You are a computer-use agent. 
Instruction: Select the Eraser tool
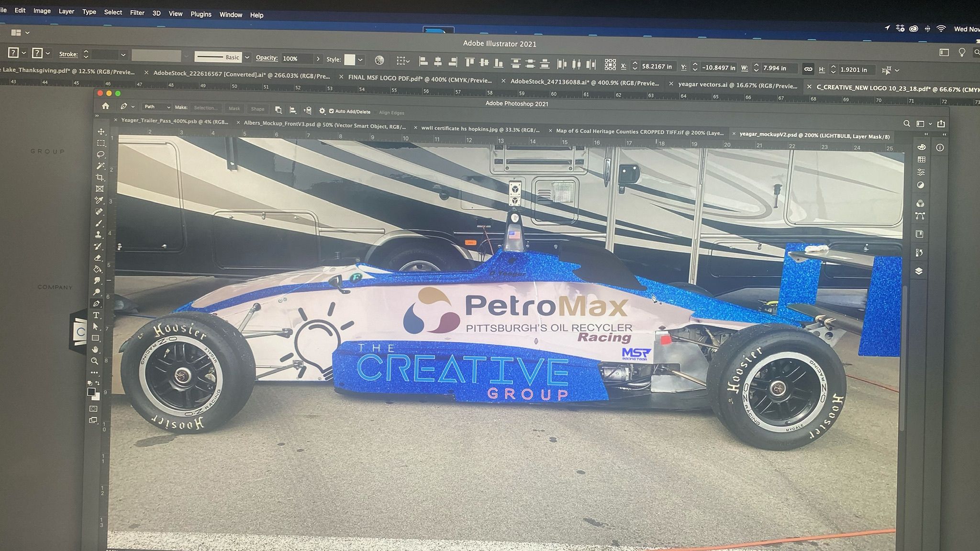[98, 258]
